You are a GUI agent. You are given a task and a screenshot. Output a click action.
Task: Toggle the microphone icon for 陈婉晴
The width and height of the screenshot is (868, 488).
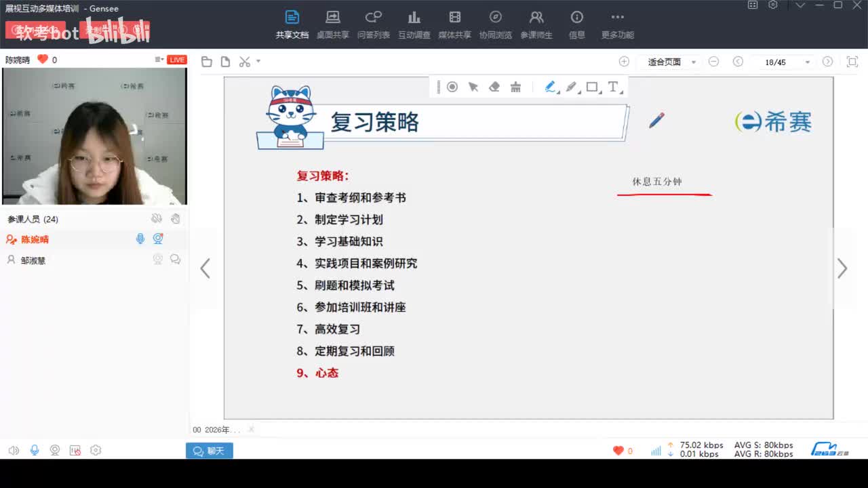pyautogui.click(x=140, y=239)
